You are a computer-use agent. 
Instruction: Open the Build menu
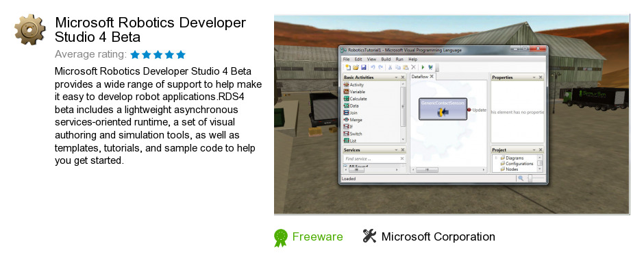(x=386, y=59)
